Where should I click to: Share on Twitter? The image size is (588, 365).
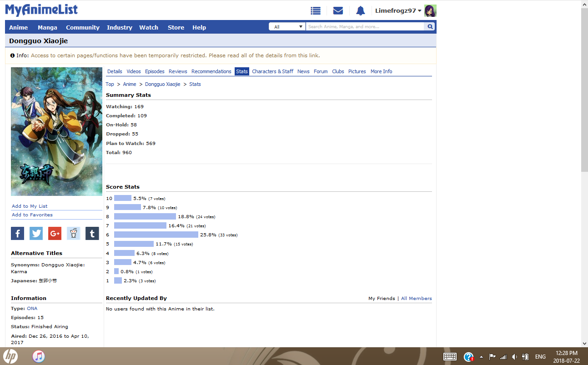pos(36,234)
